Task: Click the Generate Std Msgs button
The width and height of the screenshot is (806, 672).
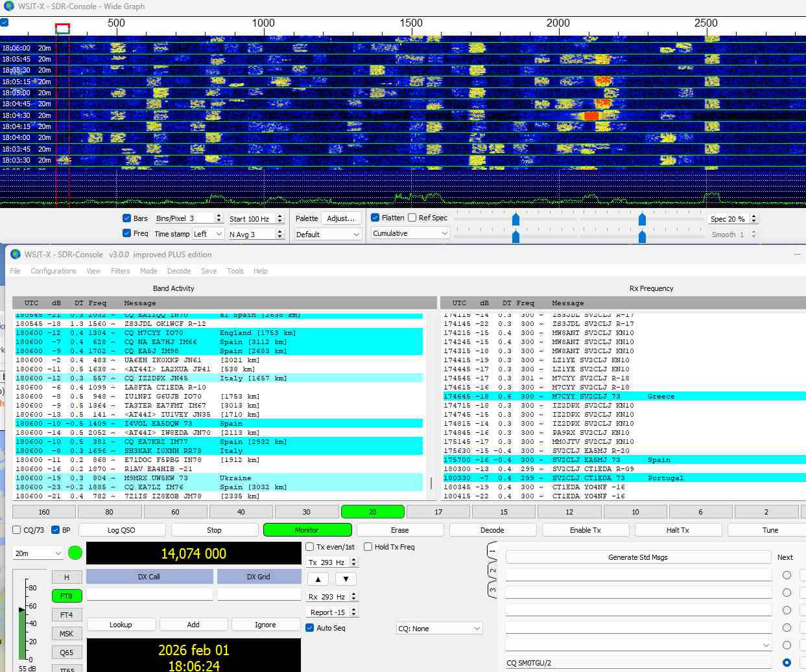Action: [637, 557]
